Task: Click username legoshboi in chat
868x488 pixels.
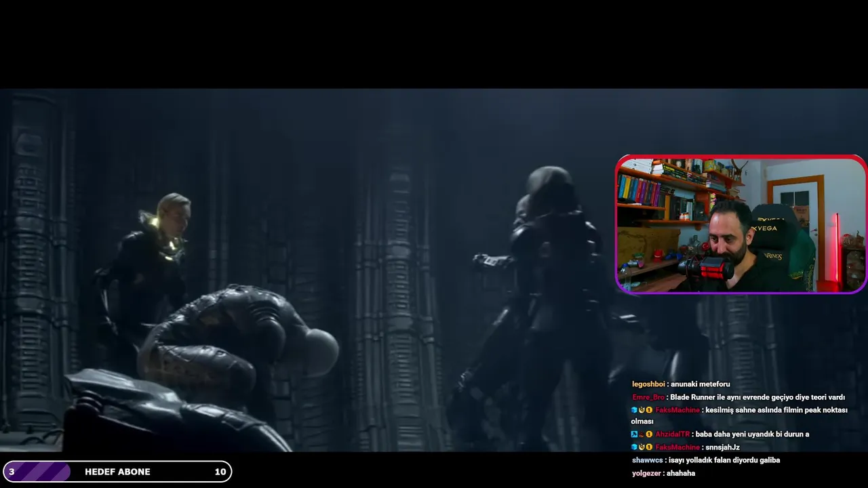Action: (648, 384)
